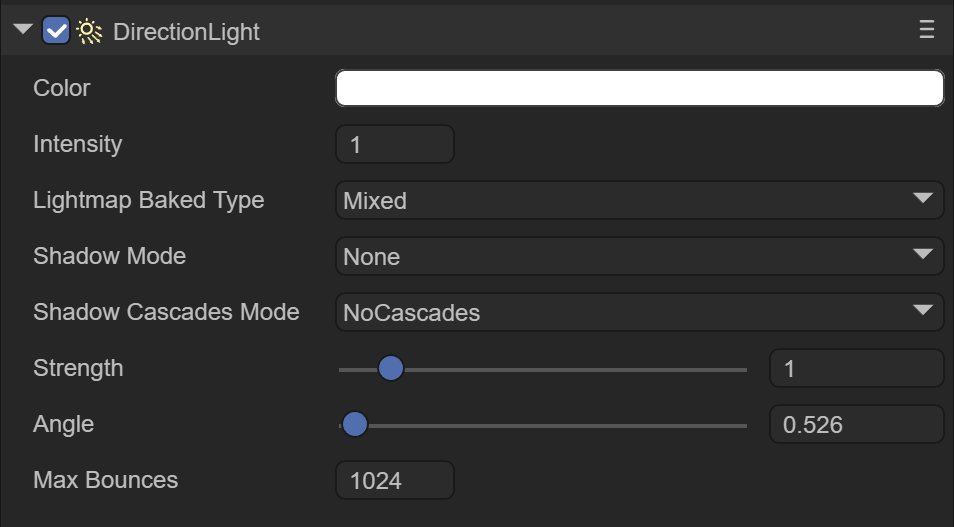This screenshot has height=527, width=954.
Task: Click the Shadow Mode property label
Action: point(110,256)
